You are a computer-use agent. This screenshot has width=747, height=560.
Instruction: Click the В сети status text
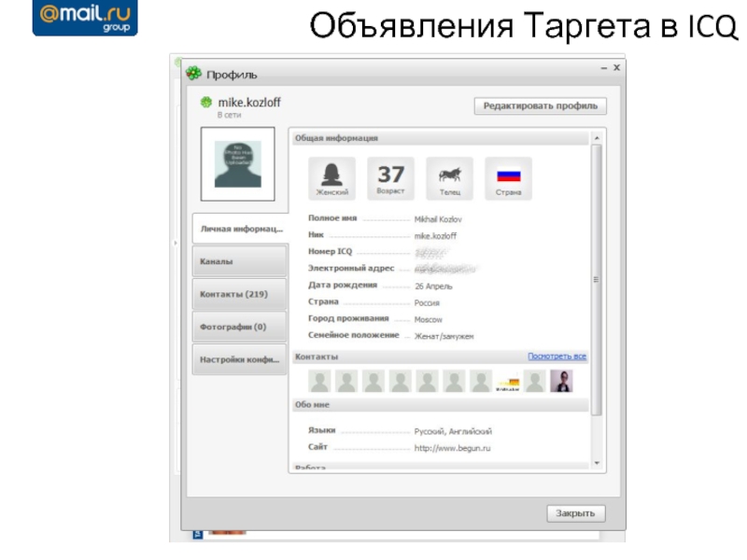click(229, 115)
